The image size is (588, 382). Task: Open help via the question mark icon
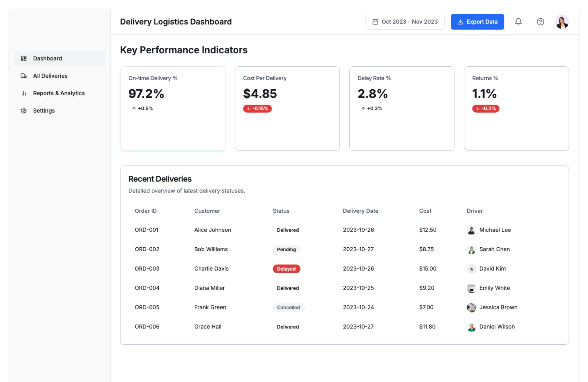pyautogui.click(x=540, y=22)
